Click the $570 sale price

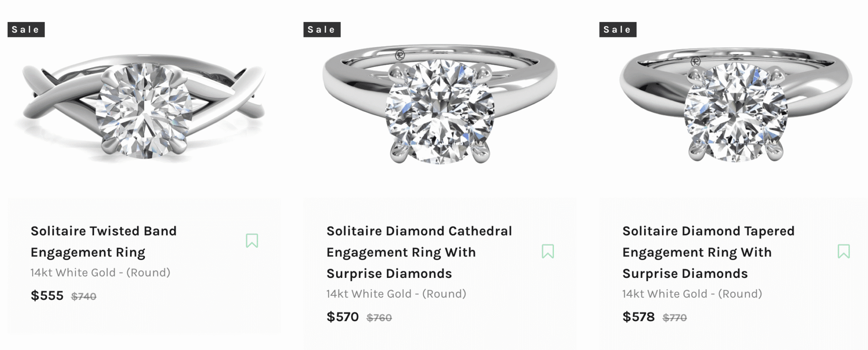(342, 317)
